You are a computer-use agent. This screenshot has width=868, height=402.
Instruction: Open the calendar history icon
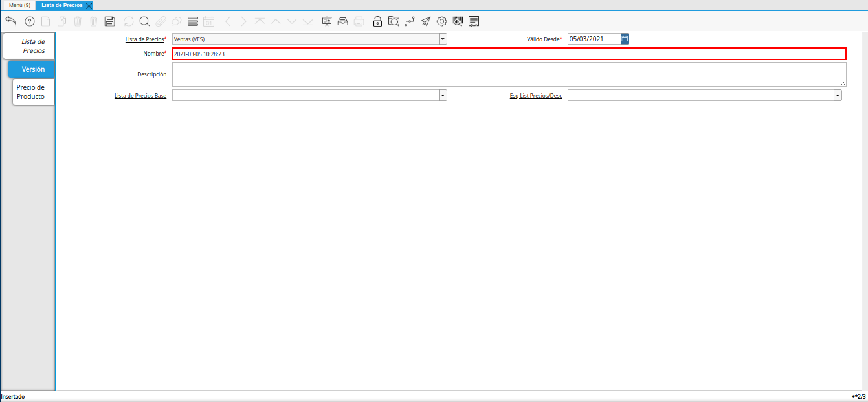(x=208, y=21)
